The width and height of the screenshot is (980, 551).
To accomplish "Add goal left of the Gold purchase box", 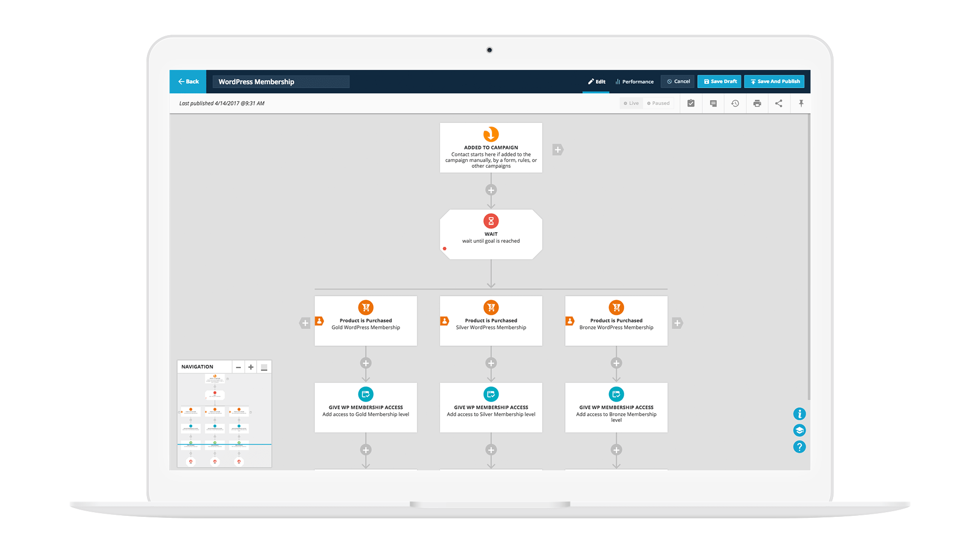I will point(305,323).
